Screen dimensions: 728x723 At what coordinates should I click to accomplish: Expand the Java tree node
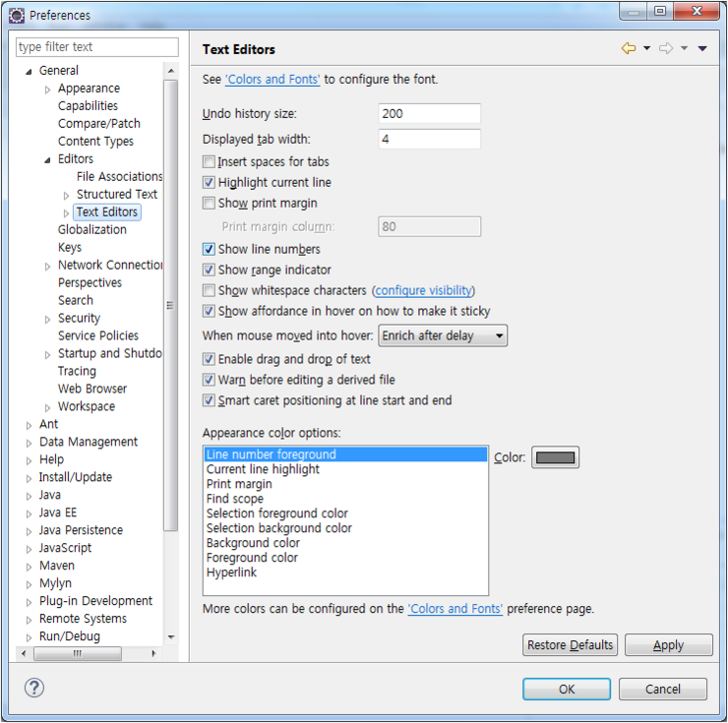pyautogui.click(x=29, y=496)
